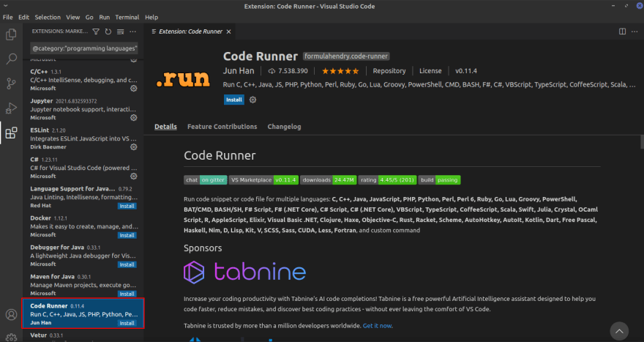Open the View menu
The width and height of the screenshot is (644, 342).
tap(72, 18)
